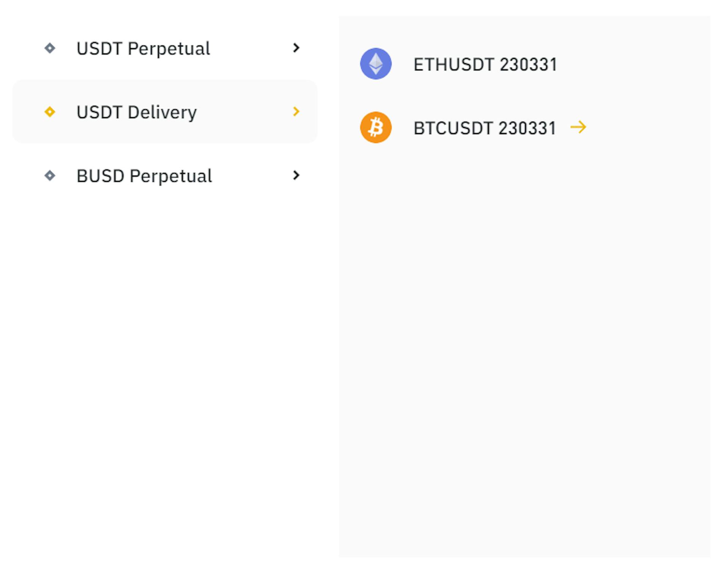
Task: Click empty space in the gray contracts submenu panel
Action: [x=523, y=322]
